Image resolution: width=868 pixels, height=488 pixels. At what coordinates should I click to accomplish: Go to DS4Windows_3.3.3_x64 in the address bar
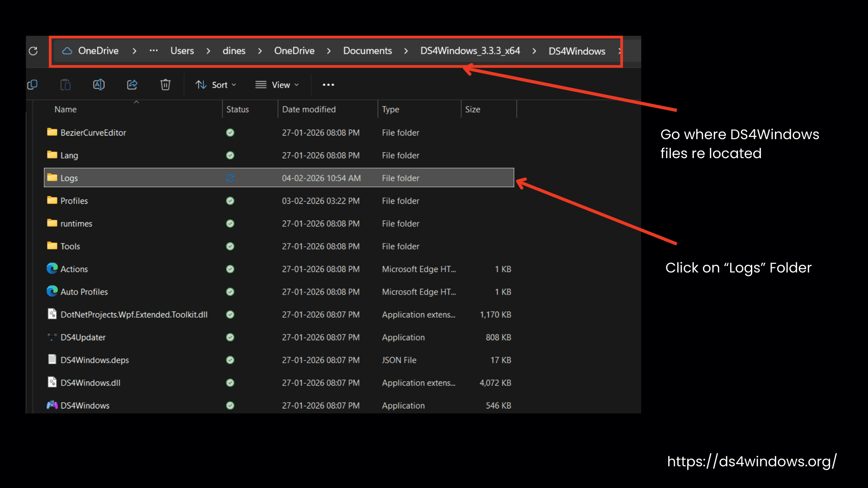click(470, 51)
